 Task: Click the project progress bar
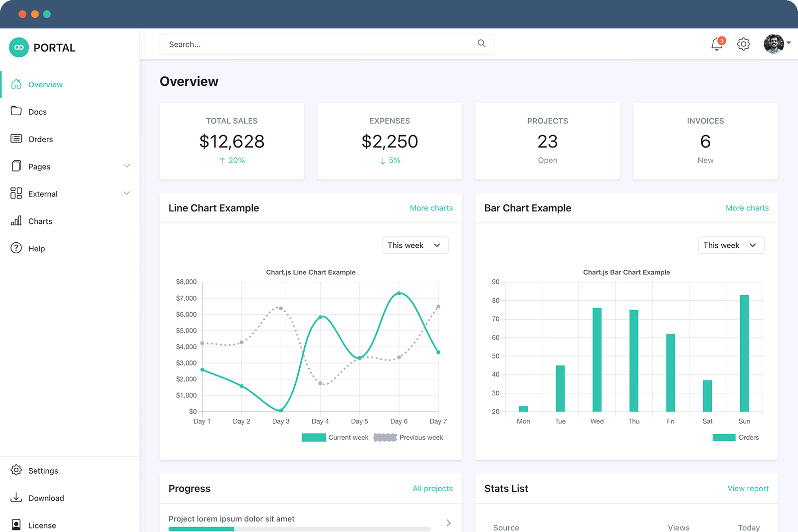click(300, 529)
